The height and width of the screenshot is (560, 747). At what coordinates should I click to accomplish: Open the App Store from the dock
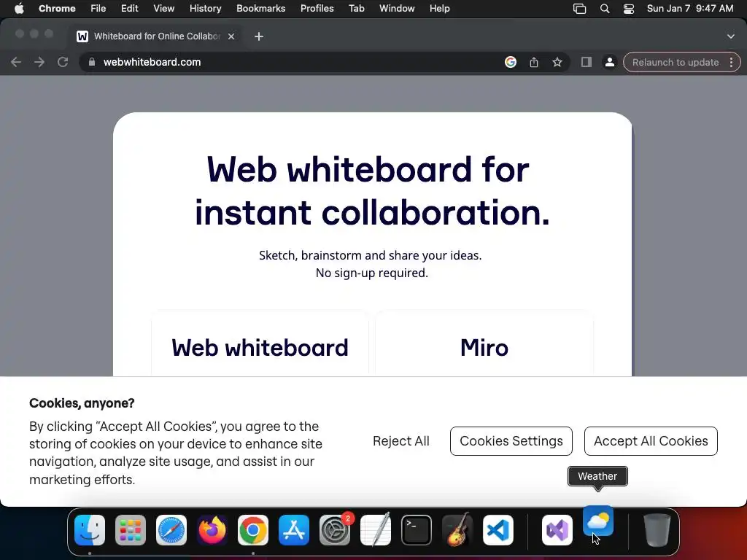[294, 530]
